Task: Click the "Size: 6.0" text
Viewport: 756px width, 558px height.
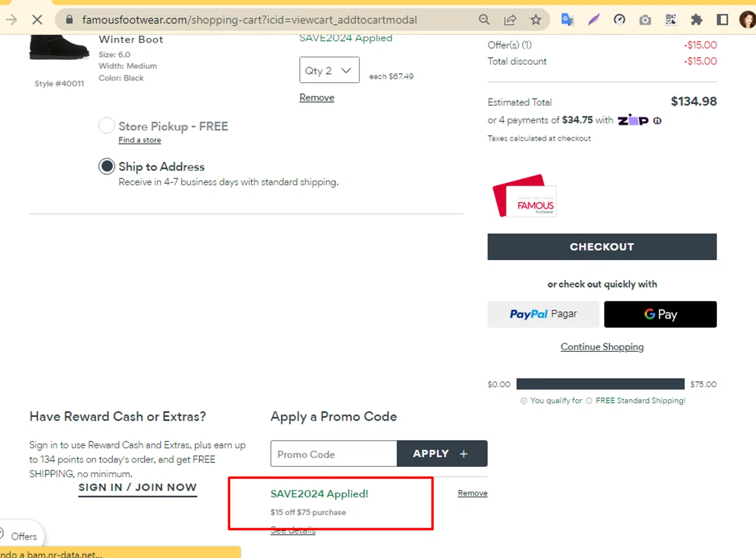Action: pyautogui.click(x=114, y=54)
